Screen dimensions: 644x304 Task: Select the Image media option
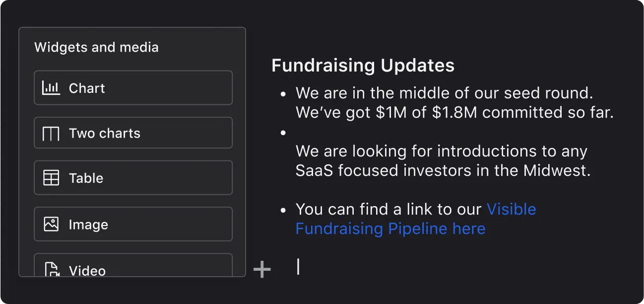(x=133, y=224)
